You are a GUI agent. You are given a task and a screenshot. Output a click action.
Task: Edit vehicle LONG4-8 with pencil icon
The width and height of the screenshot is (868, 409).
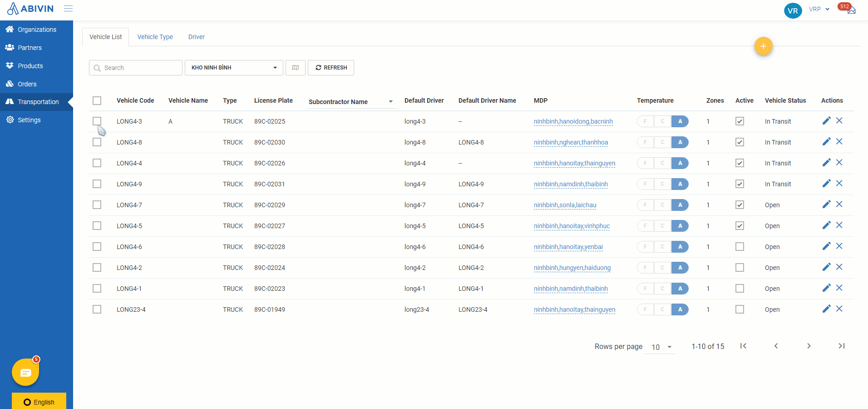pyautogui.click(x=826, y=141)
